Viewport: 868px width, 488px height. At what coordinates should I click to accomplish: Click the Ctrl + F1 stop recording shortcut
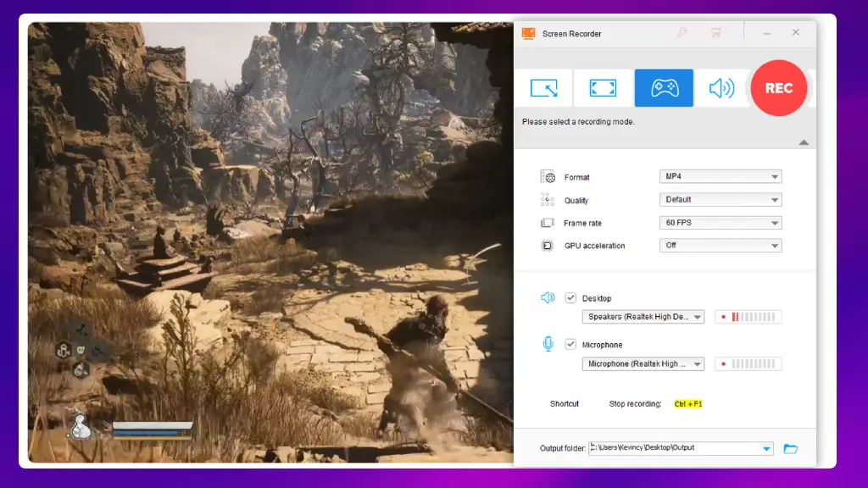tap(688, 404)
